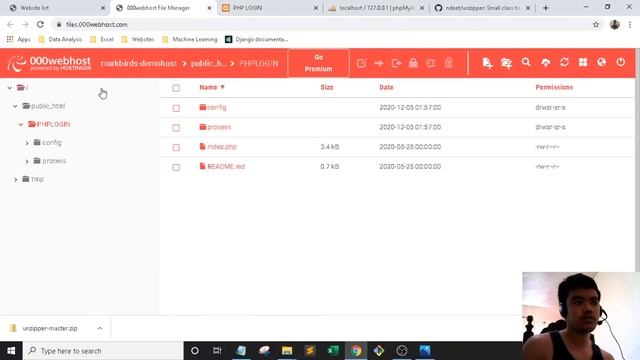
Task: Click the power logout icon
Action: click(620, 62)
